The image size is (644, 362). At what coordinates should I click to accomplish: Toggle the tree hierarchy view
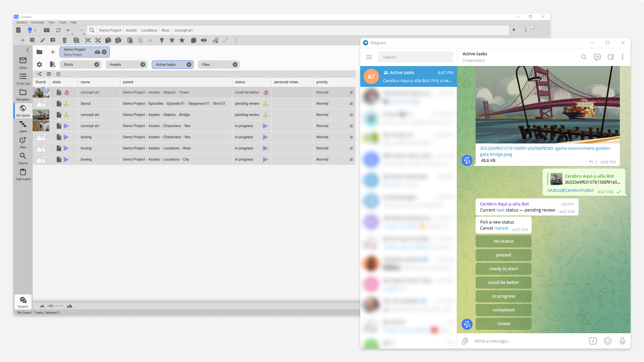[39, 74]
